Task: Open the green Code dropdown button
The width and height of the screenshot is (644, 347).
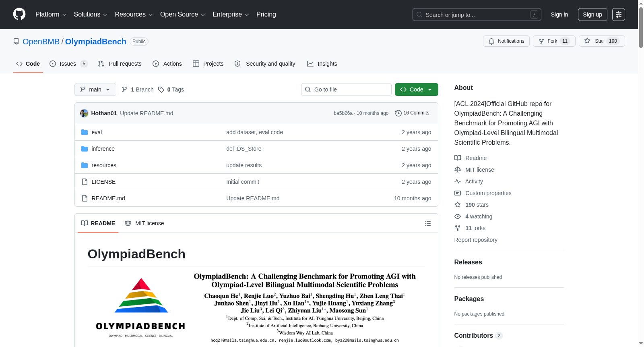Action: click(x=417, y=89)
